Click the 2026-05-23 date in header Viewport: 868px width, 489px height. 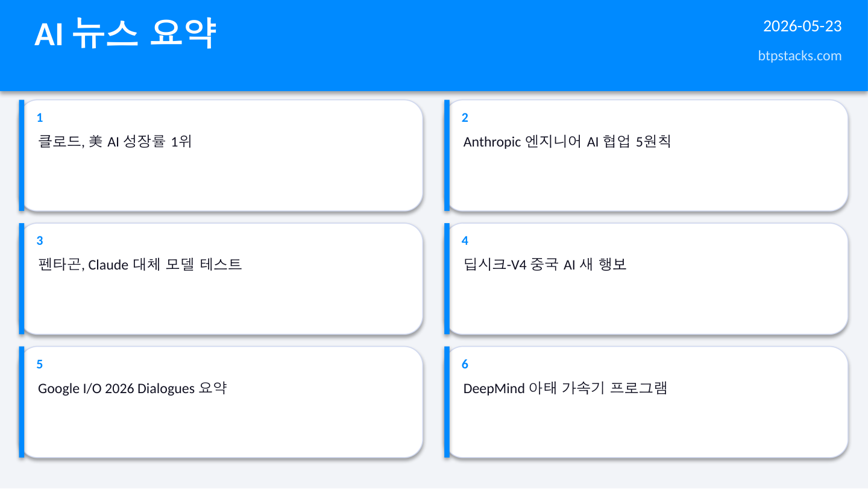point(802,26)
